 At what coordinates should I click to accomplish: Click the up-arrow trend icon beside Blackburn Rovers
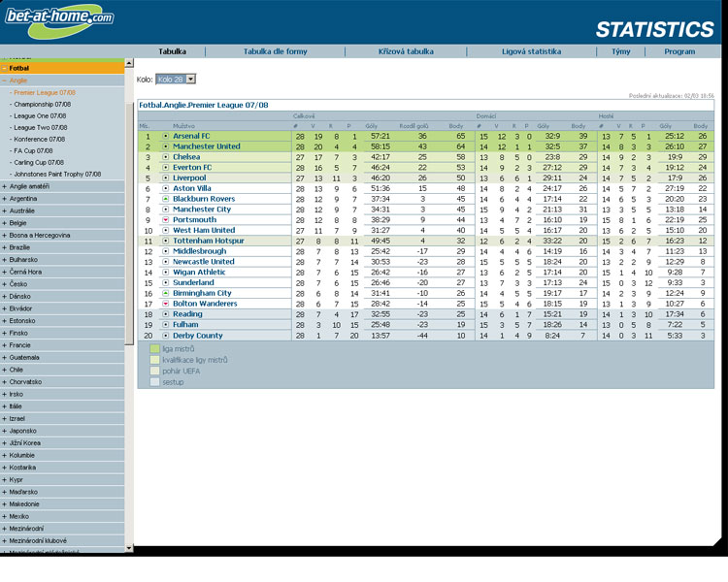click(x=166, y=199)
